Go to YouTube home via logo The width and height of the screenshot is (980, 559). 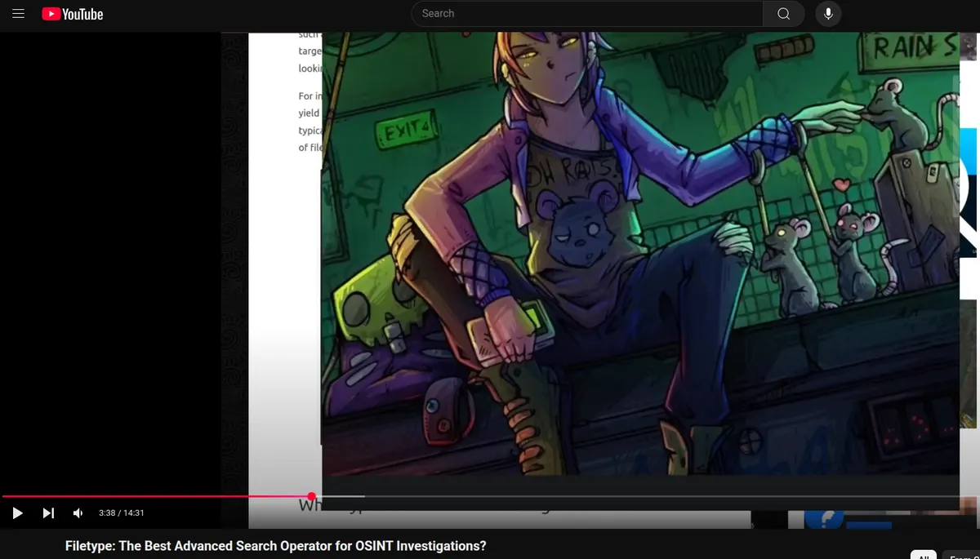click(x=73, y=14)
